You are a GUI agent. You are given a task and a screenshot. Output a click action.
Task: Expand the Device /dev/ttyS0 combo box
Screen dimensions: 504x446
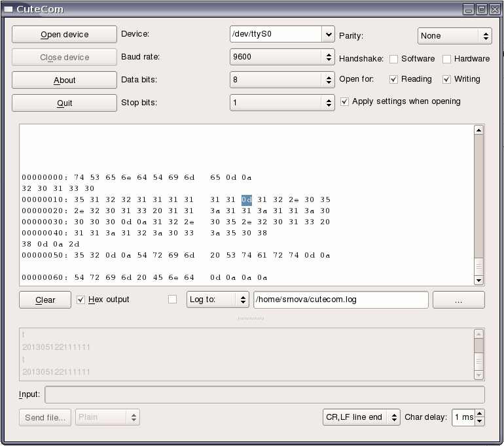(328, 34)
